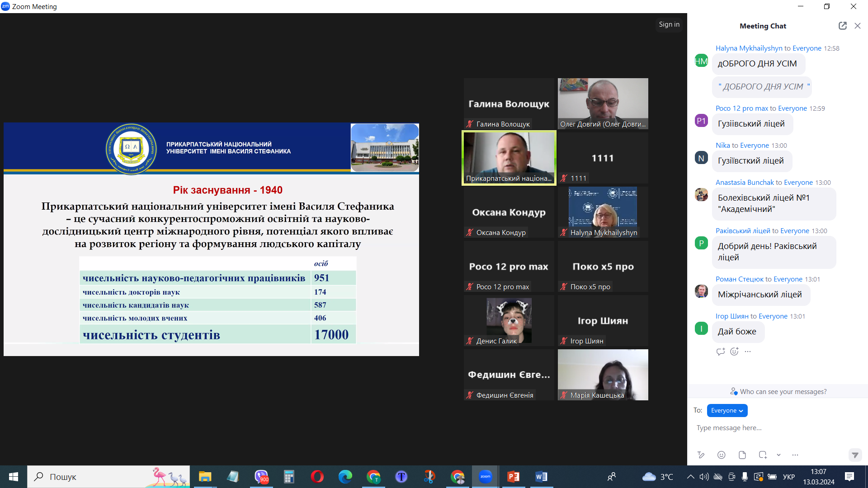Open more chat toolbar options ellipsis

click(x=795, y=455)
